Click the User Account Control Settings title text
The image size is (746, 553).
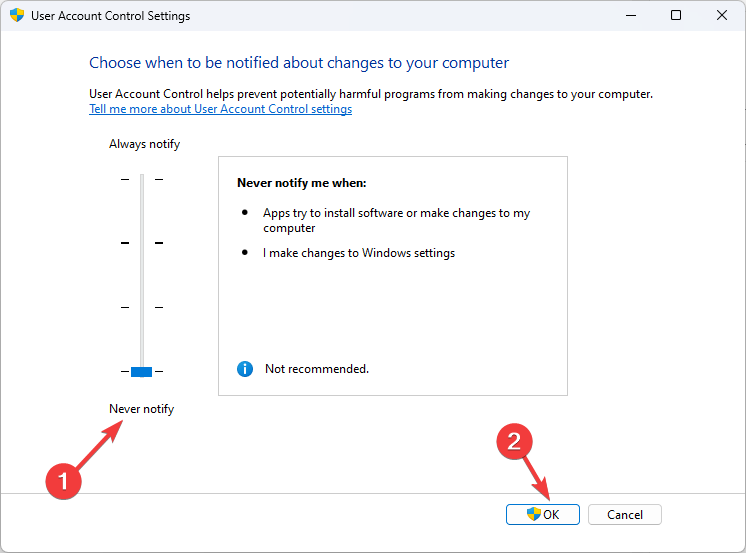pyautogui.click(x=110, y=16)
